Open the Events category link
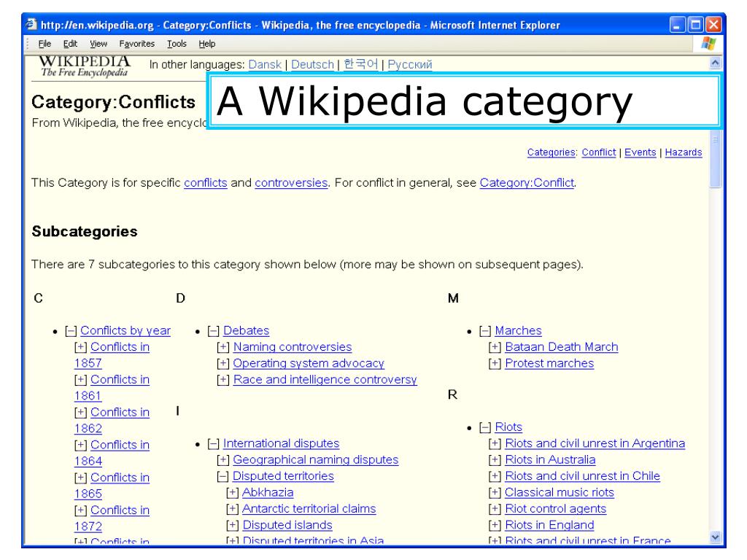Image resolution: width=747 pixels, height=560 pixels. pos(640,152)
